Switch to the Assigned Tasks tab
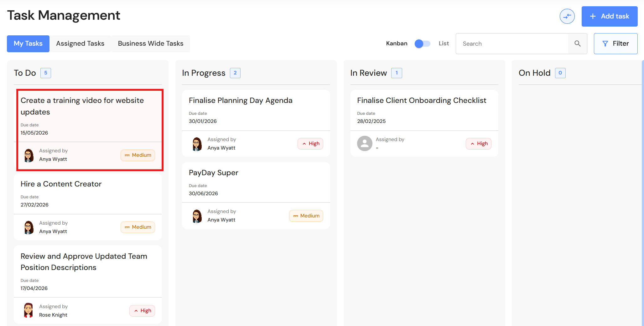 click(x=80, y=43)
